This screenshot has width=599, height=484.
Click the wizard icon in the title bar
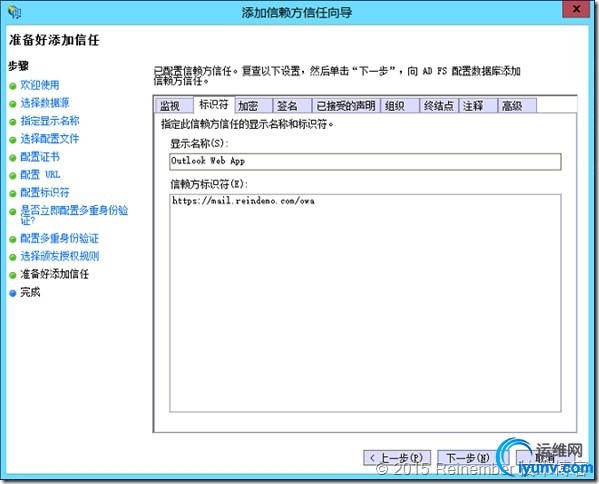coord(15,12)
